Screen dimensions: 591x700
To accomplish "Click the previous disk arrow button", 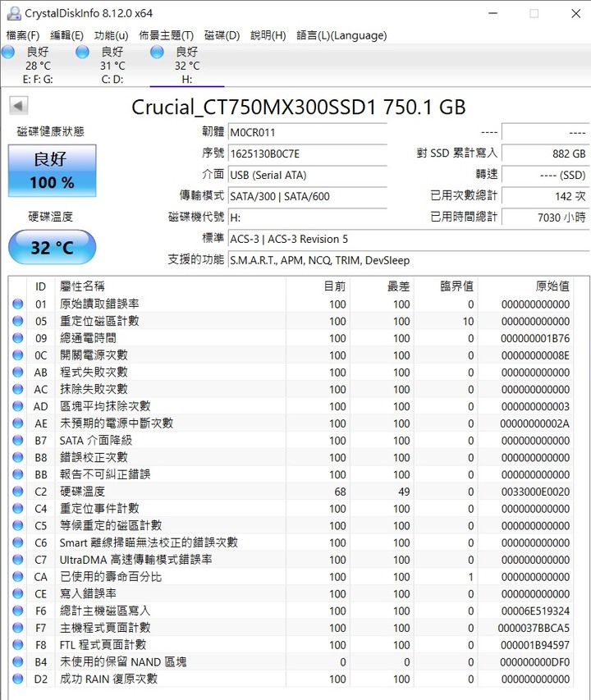I will coord(19,106).
